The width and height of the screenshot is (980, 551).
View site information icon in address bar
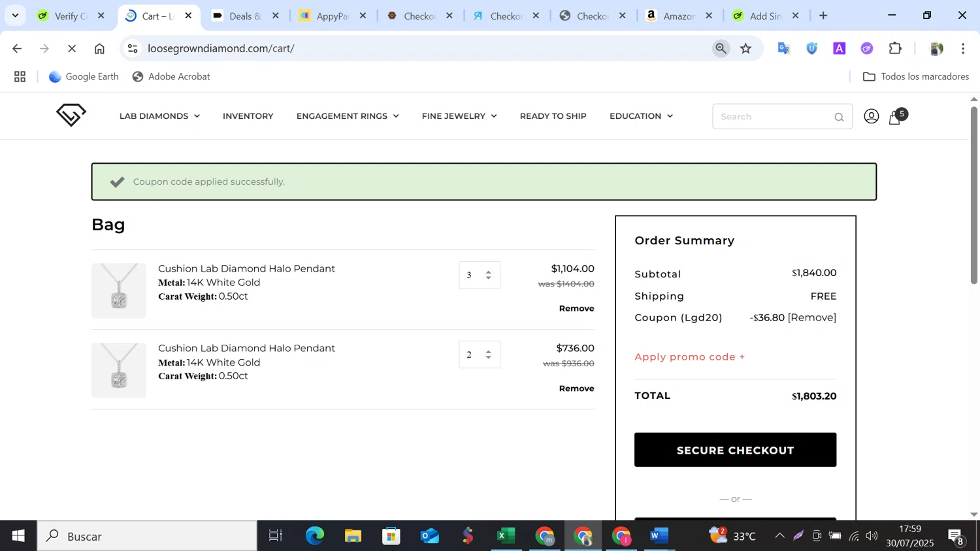tap(133, 48)
